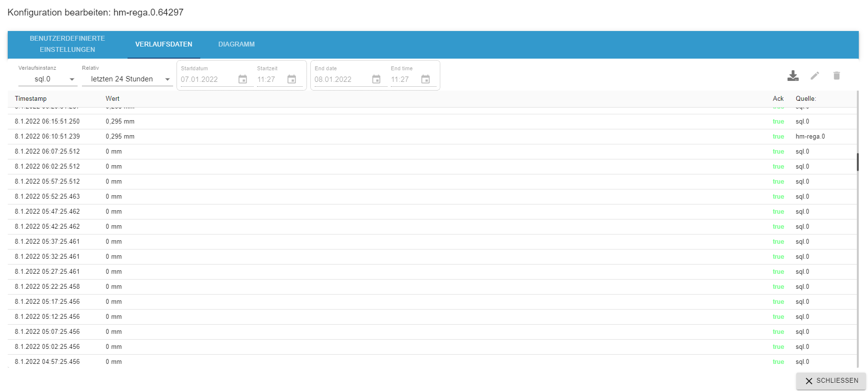868x391 pixels.
Task: Open the Diagramm tab
Action: coord(237,44)
